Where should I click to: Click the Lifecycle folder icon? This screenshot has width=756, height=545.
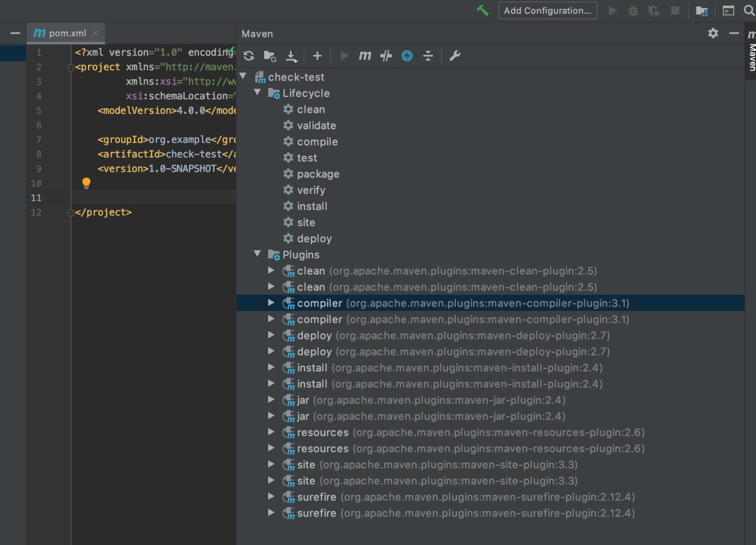click(273, 93)
